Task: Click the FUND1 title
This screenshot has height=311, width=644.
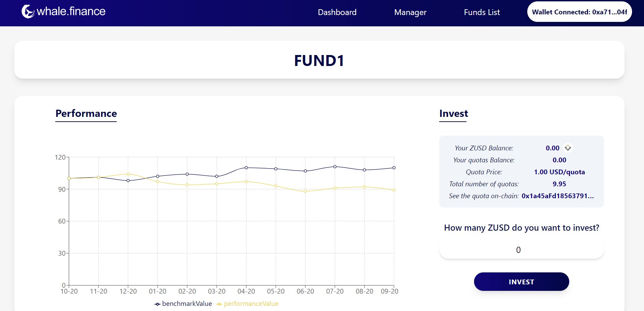Action: click(319, 60)
